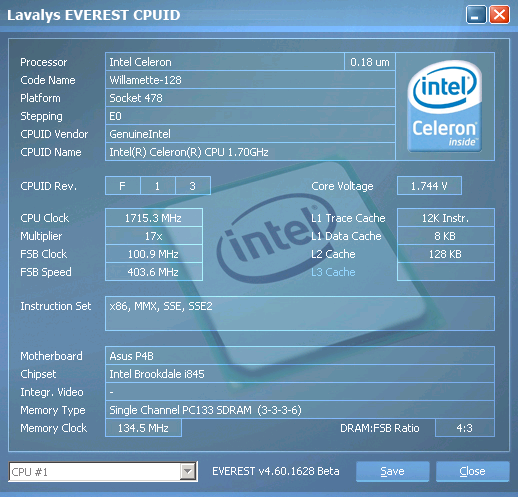Click the 'Multiplier' label
518x497 pixels.
click(41, 236)
